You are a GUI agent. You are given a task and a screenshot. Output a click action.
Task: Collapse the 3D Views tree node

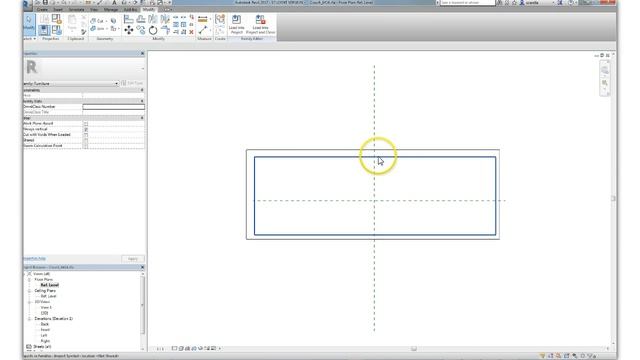[29, 302]
